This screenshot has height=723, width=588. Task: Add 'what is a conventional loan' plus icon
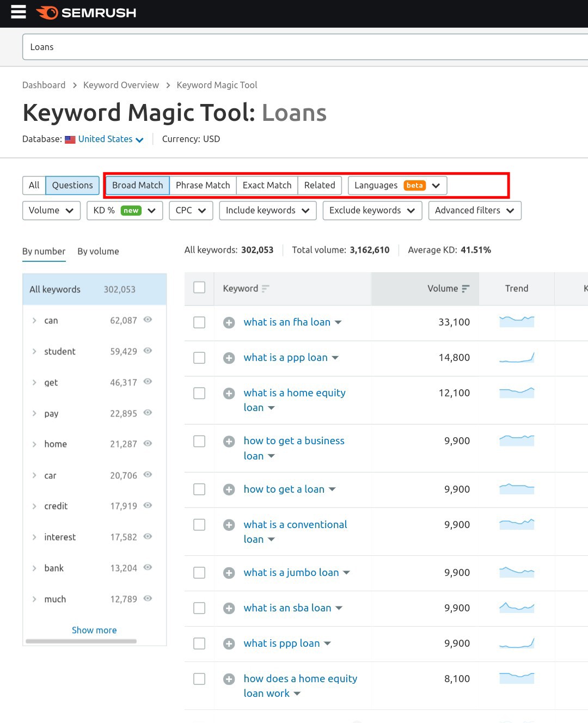click(x=229, y=525)
